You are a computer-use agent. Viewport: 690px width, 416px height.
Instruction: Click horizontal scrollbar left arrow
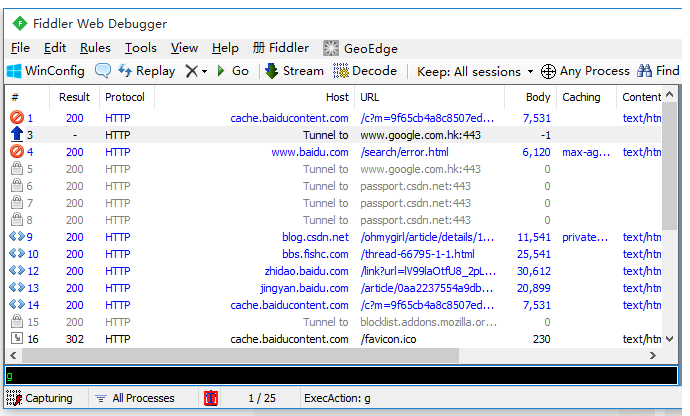pyautogui.click(x=13, y=355)
